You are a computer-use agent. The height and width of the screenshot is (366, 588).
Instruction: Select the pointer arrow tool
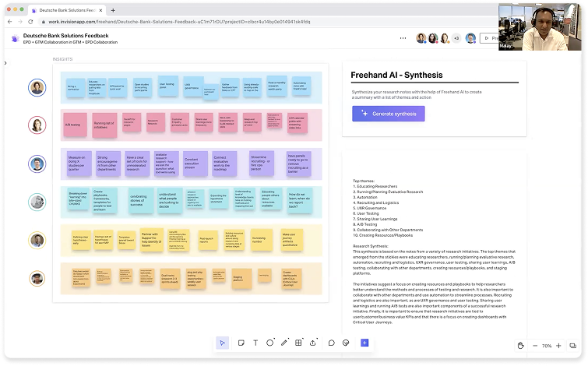click(223, 343)
